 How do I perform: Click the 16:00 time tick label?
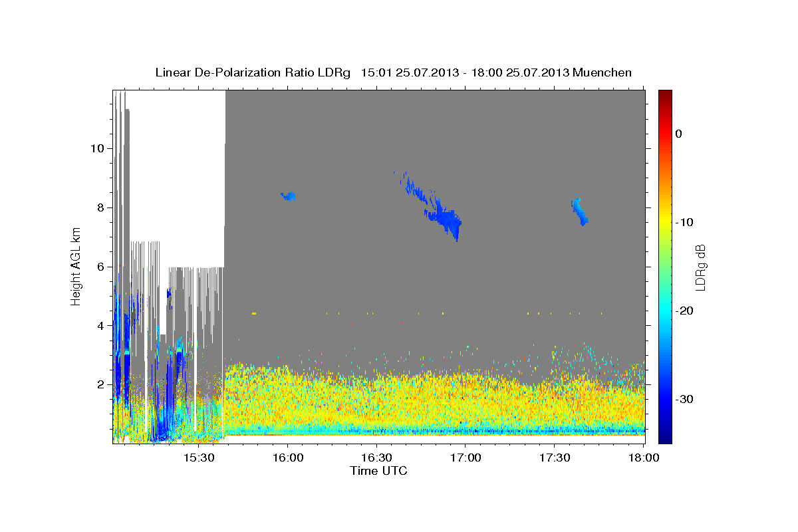(287, 458)
